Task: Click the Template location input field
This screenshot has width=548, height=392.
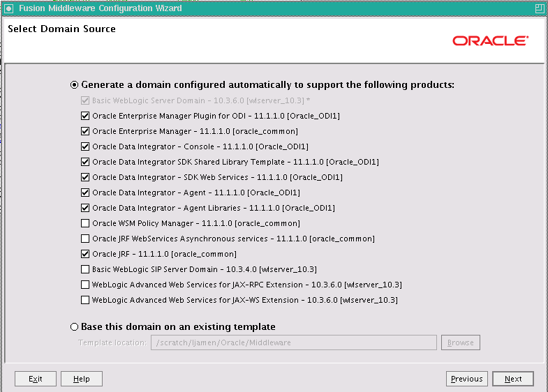Action: click(x=294, y=342)
